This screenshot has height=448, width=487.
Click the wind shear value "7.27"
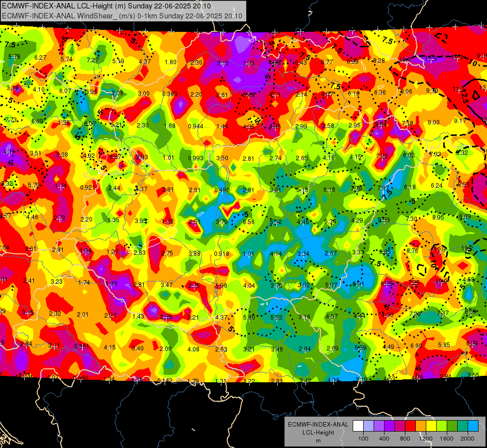pyautogui.click(x=93, y=60)
